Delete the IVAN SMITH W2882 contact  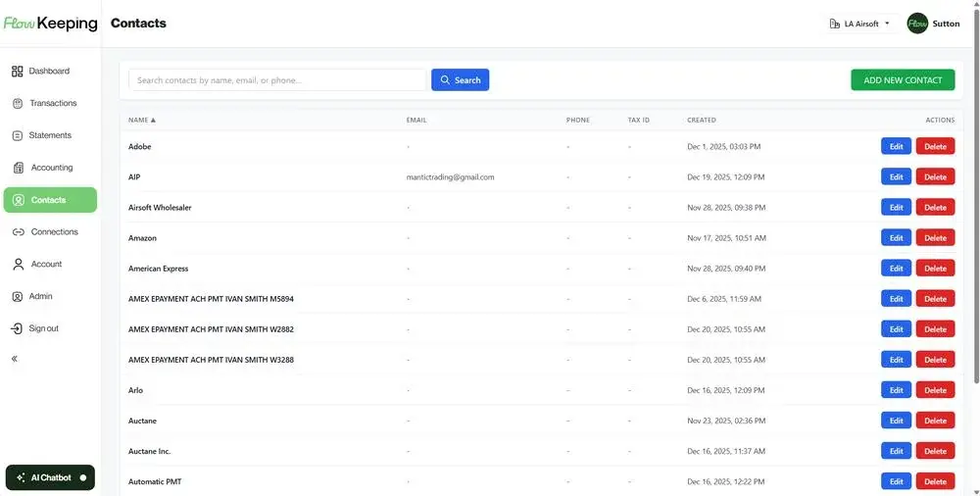(x=935, y=329)
